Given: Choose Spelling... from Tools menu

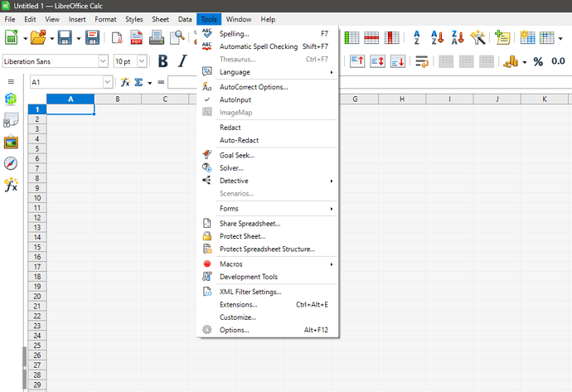Looking at the screenshot, I should tap(268, 34).
